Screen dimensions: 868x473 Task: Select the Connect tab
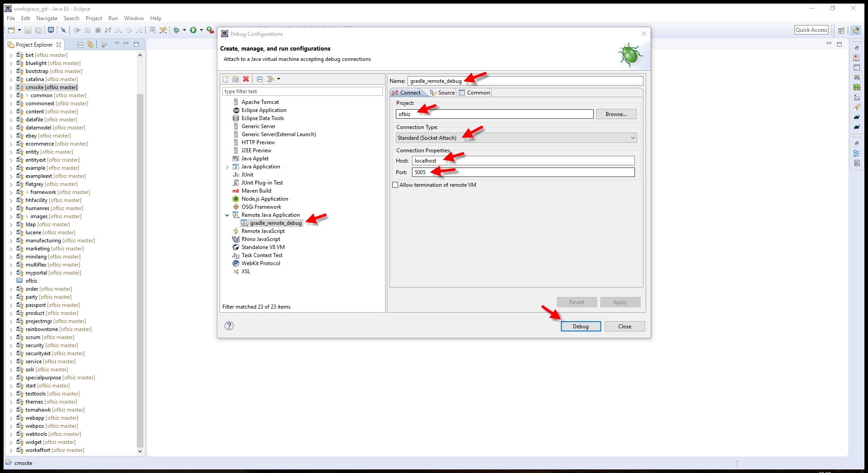point(407,93)
